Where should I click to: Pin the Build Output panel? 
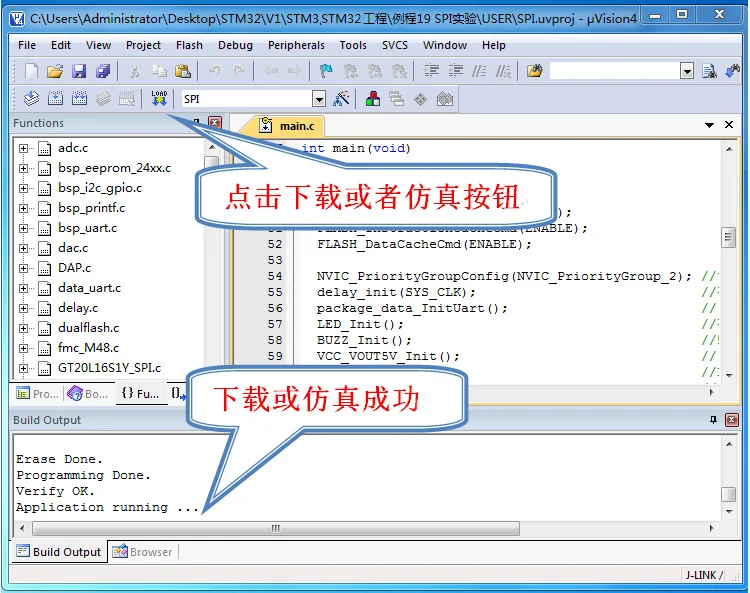coord(713,420)
